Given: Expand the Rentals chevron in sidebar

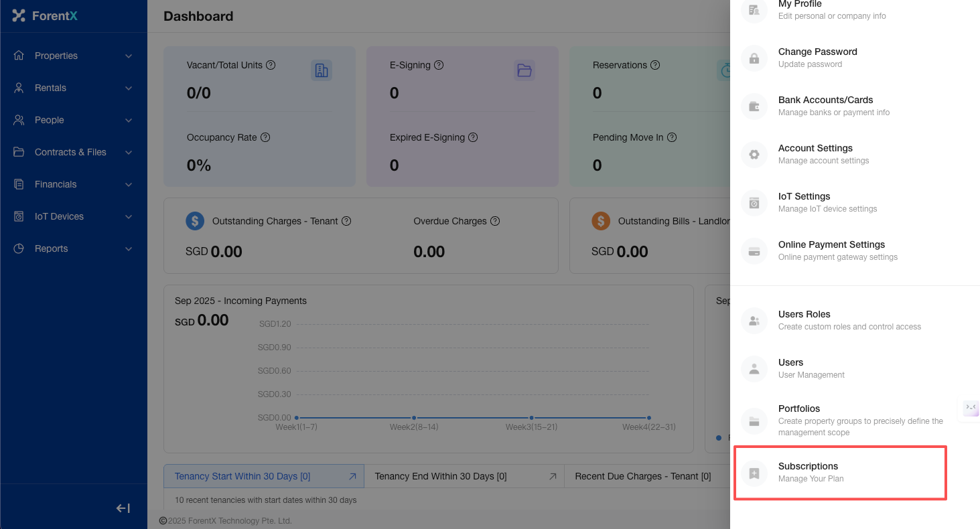Looking at the screenshot, I should tap(129, 88).
